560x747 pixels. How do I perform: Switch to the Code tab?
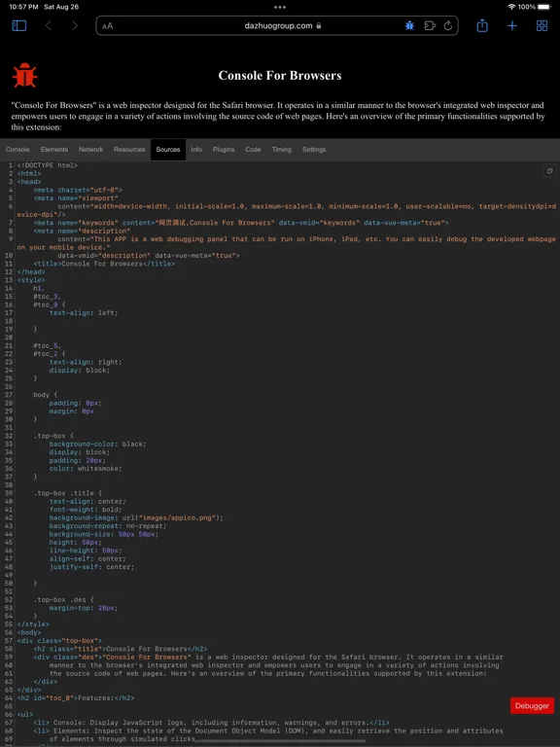tap(253, 150)
